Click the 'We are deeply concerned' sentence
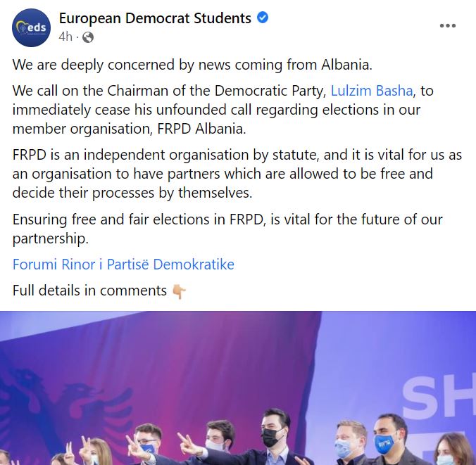 tap(193, 65)
